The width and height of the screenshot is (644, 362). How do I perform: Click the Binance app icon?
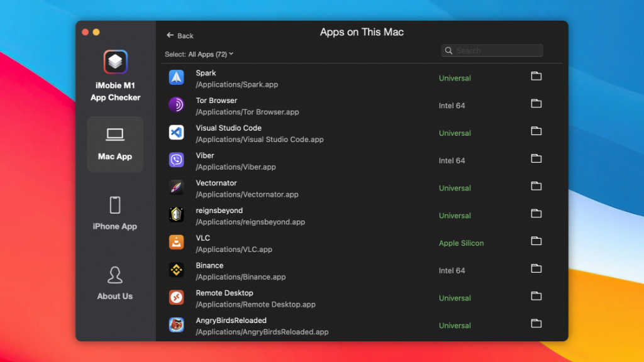click(x=177, y=270)
